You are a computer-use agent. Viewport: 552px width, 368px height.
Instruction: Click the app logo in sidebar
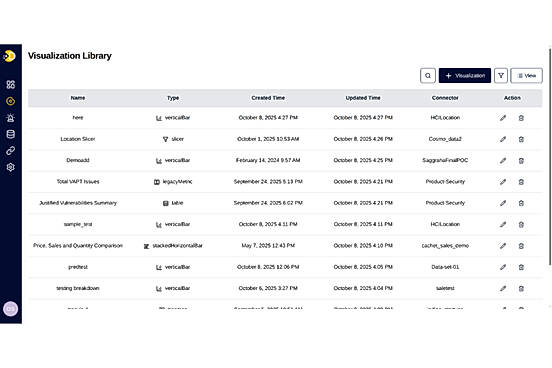pos(10,56)
